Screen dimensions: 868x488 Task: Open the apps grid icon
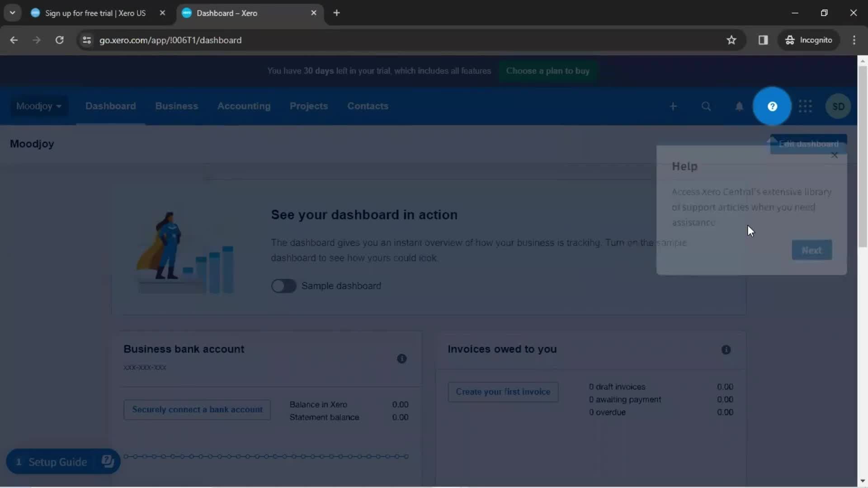click(805, 106)
